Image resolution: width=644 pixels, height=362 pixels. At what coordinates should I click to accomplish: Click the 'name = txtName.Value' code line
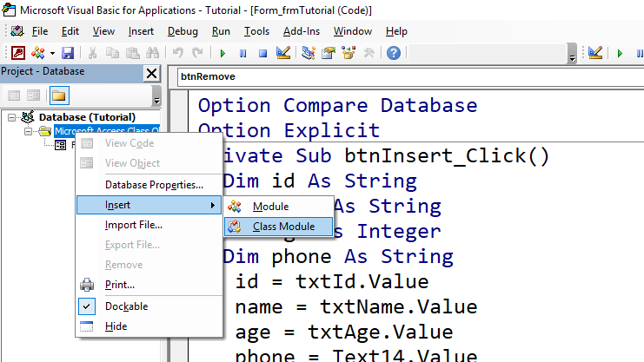(x=356, y=307)
